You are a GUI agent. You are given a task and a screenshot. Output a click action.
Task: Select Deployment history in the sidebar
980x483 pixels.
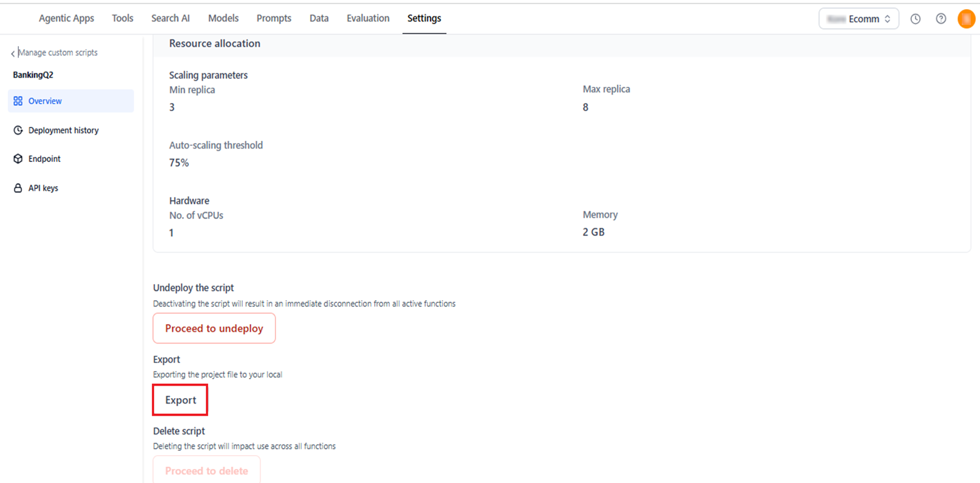[63, 130]
